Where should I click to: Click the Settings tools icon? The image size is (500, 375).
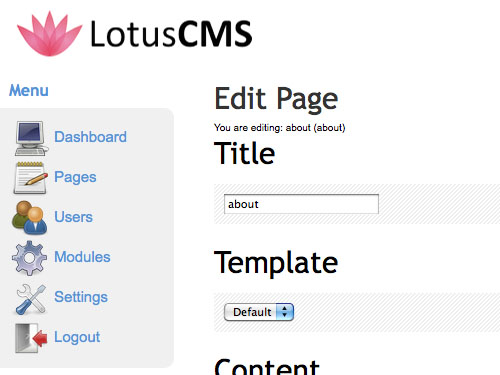31,299
